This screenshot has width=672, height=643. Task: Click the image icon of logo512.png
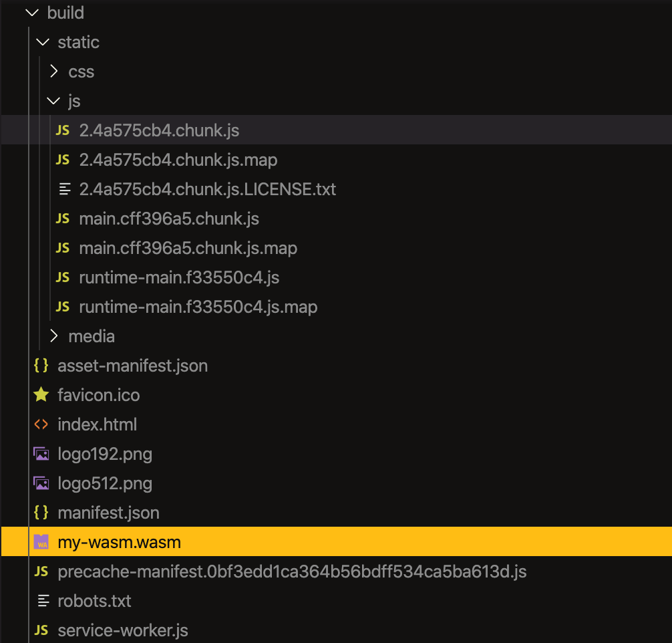pyautogui.click(x=41, y=483)
